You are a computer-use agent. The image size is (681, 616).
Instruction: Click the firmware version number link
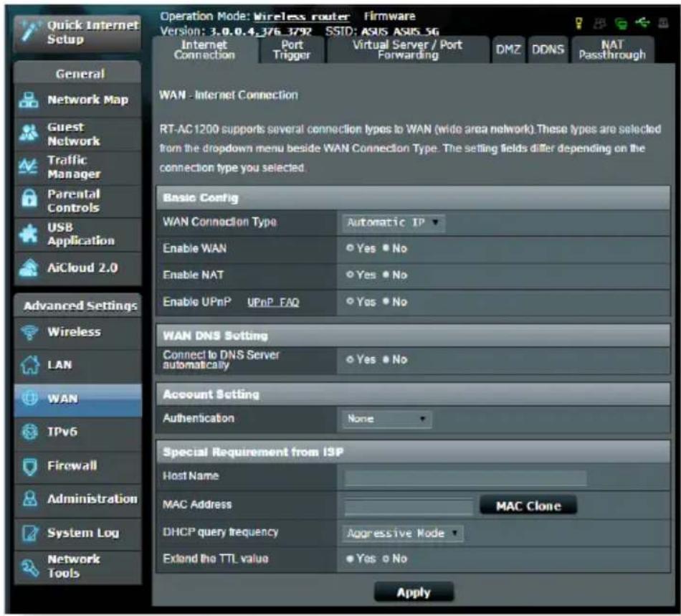(261, 32)
